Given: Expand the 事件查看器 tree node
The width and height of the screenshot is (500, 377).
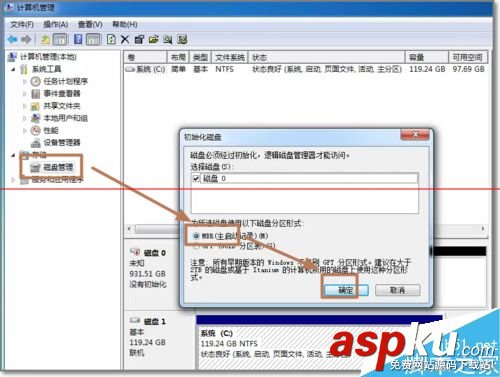Looking at the screenshot, I should point(25,94).
